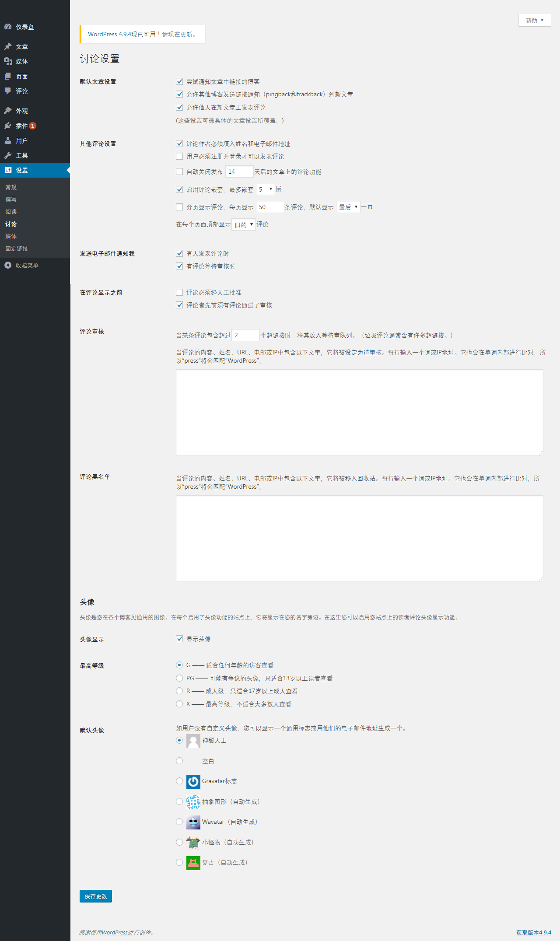Open the 待审核 link
This screenshot has height=941, width=560.
pyautogui.click(x=372, y=353)
